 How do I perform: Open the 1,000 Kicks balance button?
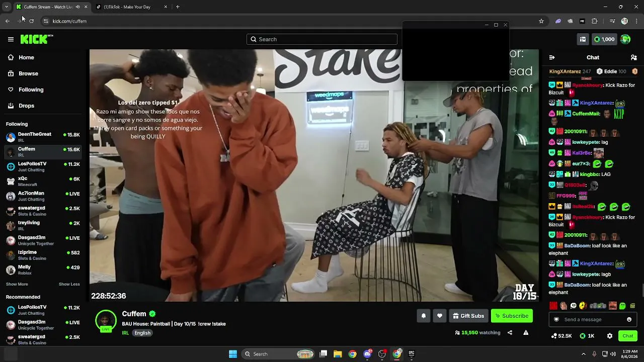click(x=604, y=39)
